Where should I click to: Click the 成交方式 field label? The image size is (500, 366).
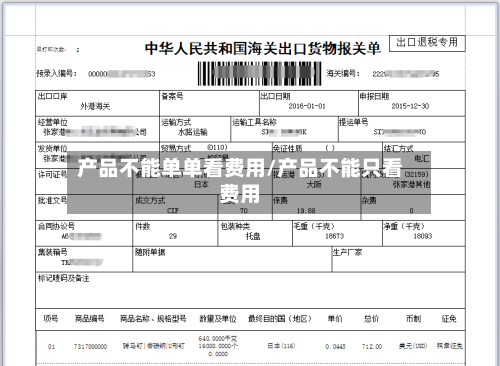tap(150, 200)
